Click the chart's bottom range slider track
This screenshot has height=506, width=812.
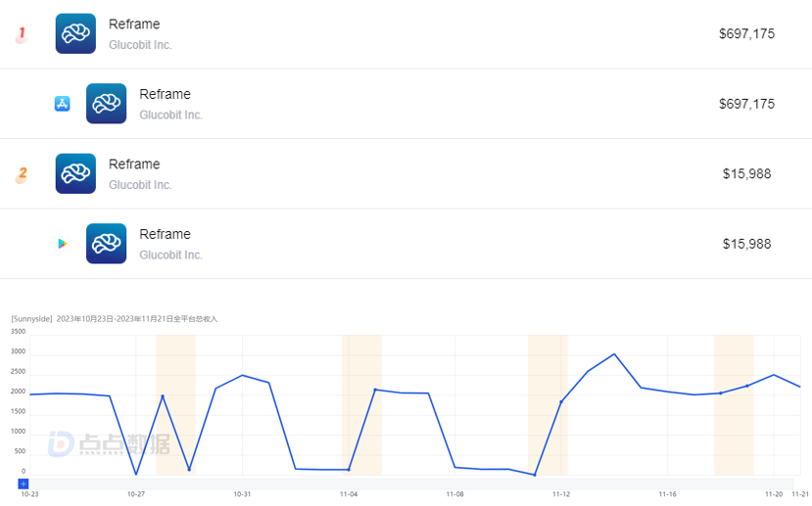(411, 483)
